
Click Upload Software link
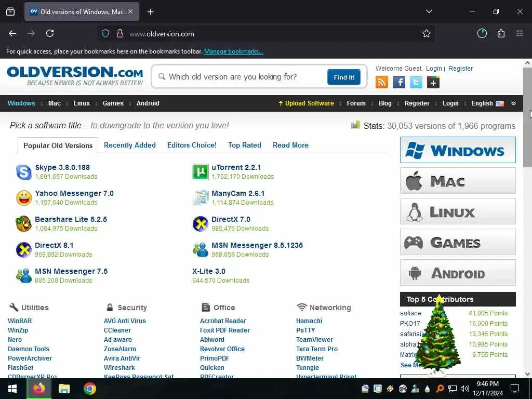click(x=306, y=103)
